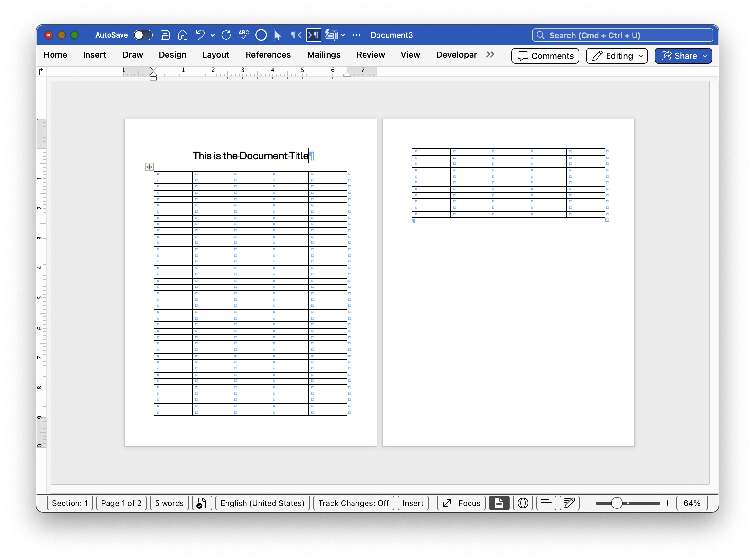Click the Home icon in the quick access toolbar
Image resolution: width=755 pixels, height=560 pixels.
tap(183, 35)
